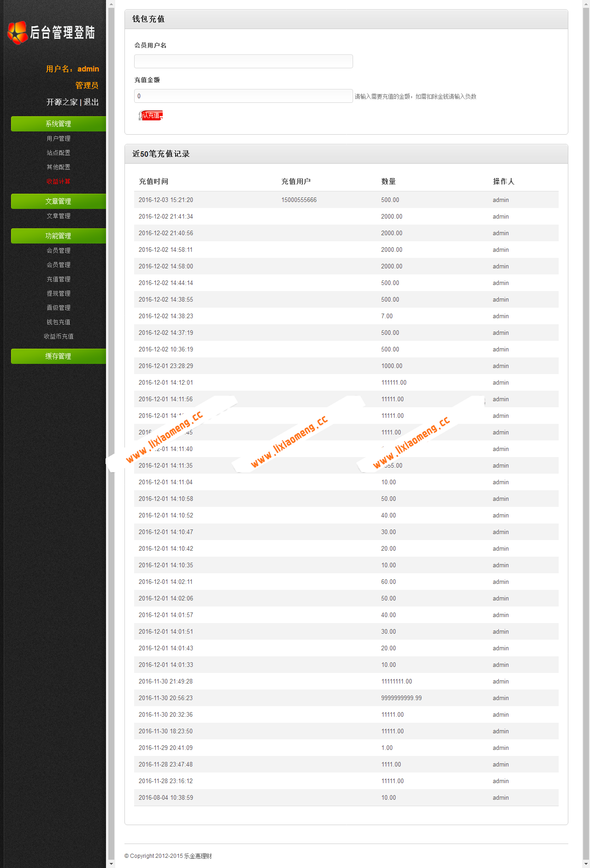Viewport: 590px width, 868px height.
Task: Select the 11111111.00 amount cell
Action: click(x=397, y=681)
